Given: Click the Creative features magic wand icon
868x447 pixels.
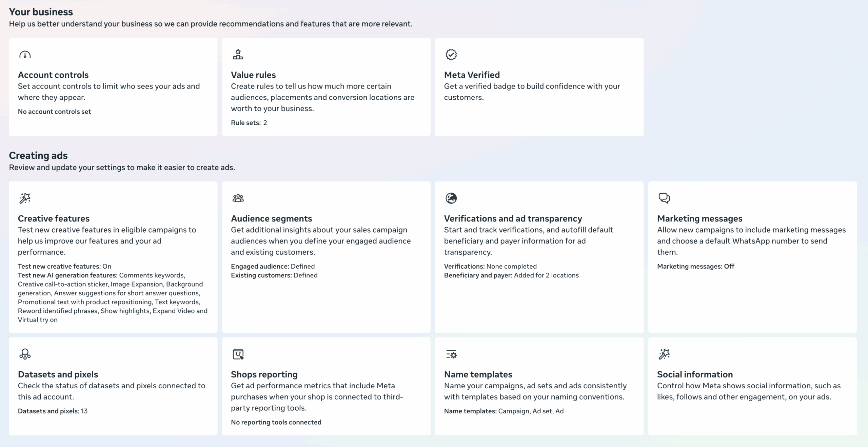Looking at the screenshot, I should pos(25,198).
